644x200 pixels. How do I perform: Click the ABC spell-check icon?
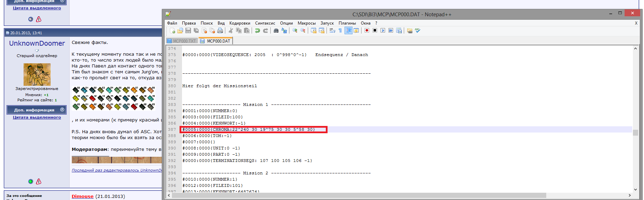pos(418,30)
